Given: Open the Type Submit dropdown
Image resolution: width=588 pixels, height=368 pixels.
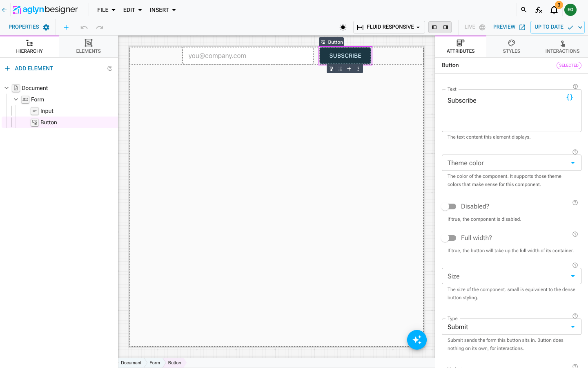Looking at the screenshot, I should pyautogui.click(x=511, y=327).
